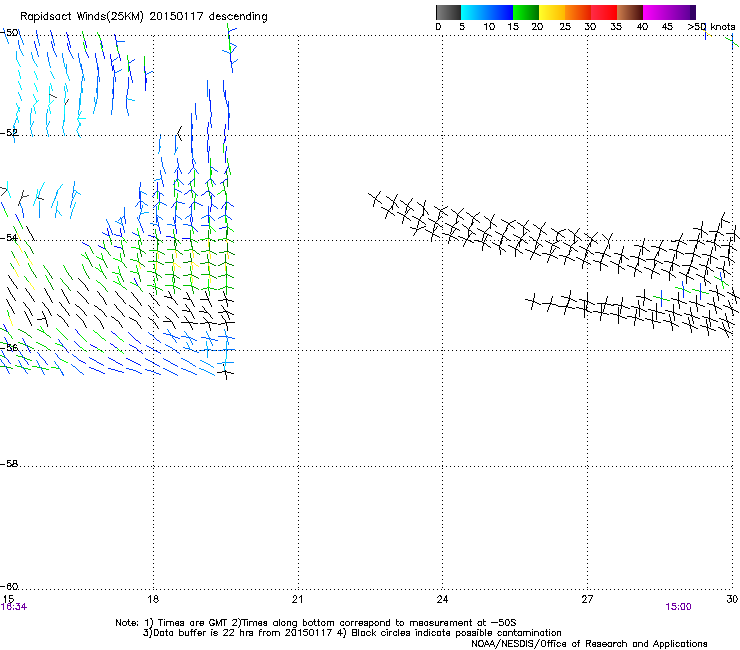Click the -60 latitude axis label

tap(9, 586)
